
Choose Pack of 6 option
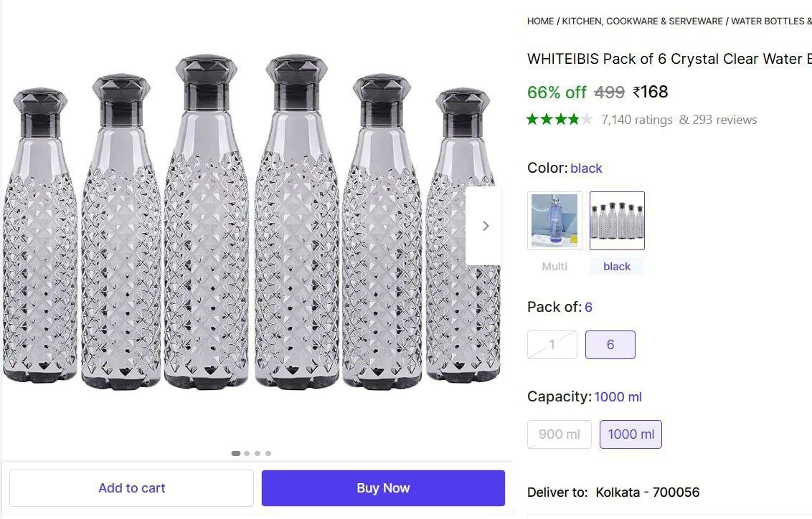point(610,344)
